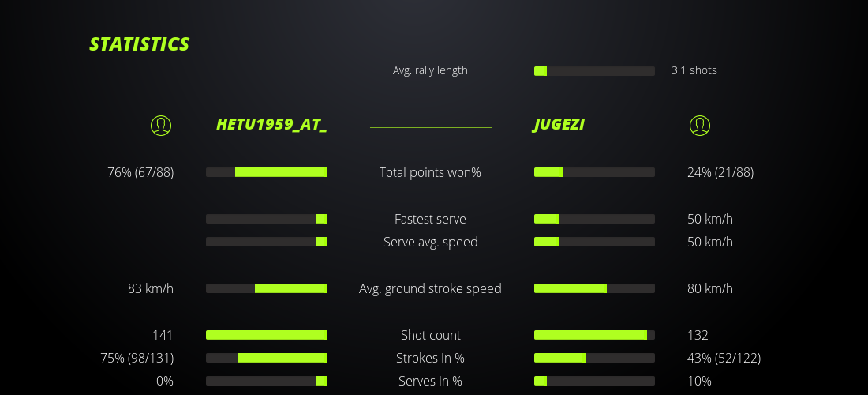The image size is (868, 395).
Task: Click HETU1959_AT_ fastest serve bar
Action: [x=267, y=219]
